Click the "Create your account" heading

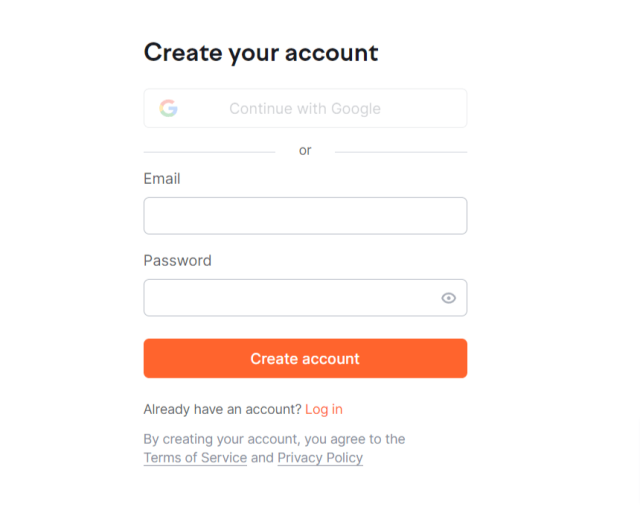coord(261,53)
